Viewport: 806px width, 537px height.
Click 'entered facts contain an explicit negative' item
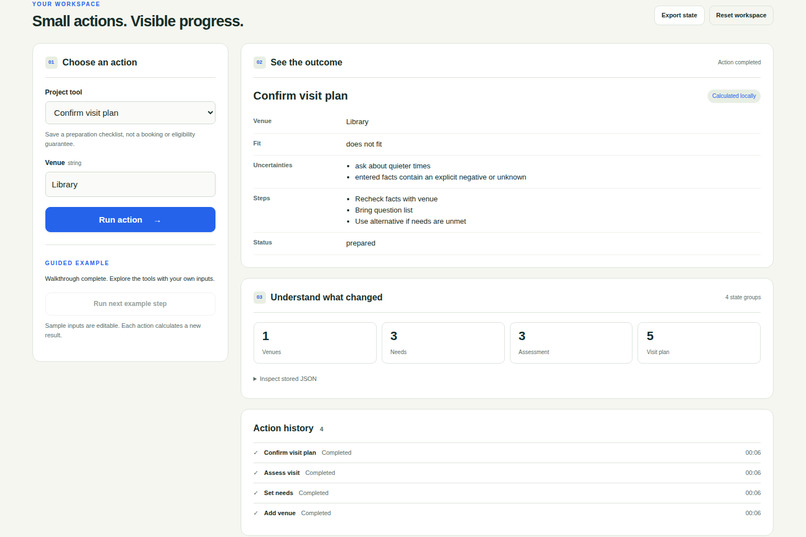point(441,177)
